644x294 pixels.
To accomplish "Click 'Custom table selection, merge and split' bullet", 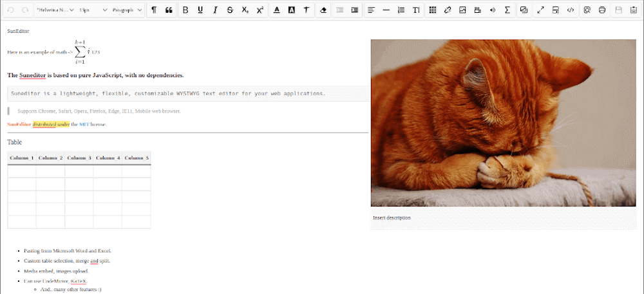I will pos(67,261).
